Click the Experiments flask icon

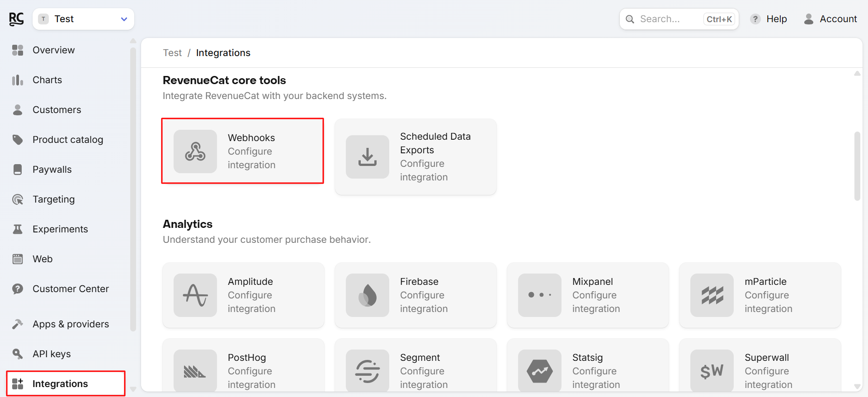(x=18, y=229)
